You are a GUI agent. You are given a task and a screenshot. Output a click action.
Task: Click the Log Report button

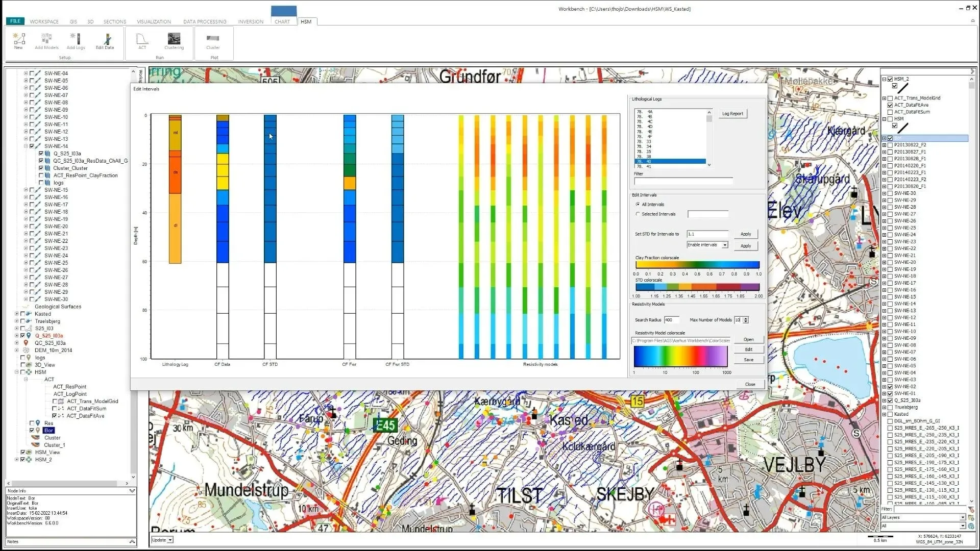click(x=732, y=114)
